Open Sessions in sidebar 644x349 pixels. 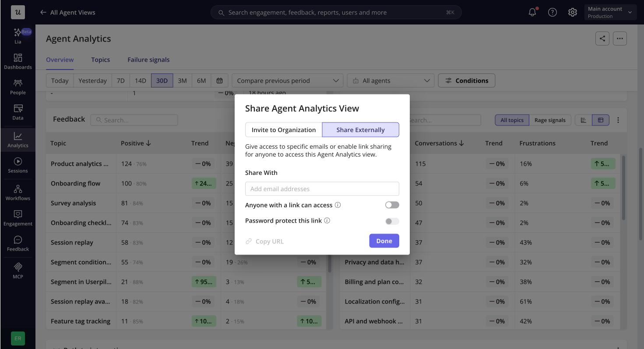point(18,165)
